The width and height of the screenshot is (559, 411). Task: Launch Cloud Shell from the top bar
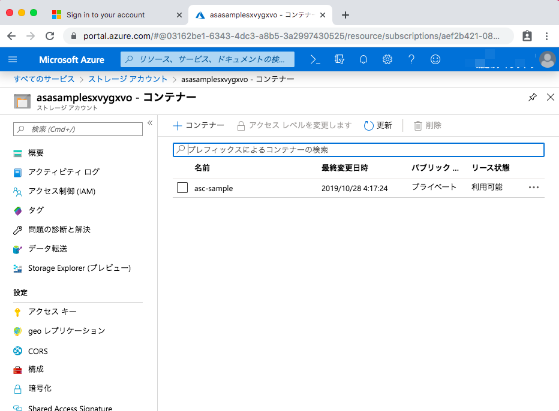tap(315, 59)
